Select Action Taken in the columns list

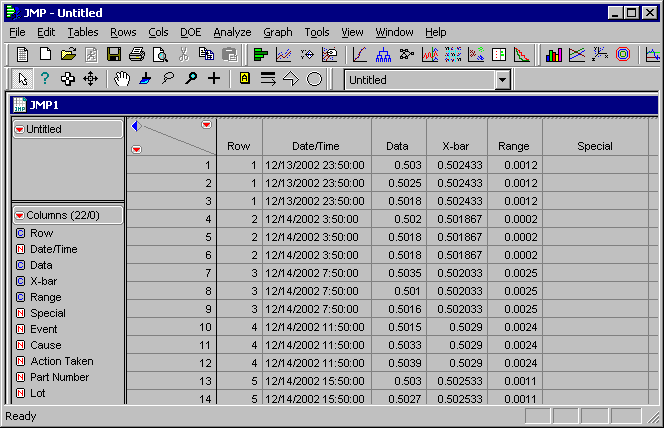[x=64, y=361]
